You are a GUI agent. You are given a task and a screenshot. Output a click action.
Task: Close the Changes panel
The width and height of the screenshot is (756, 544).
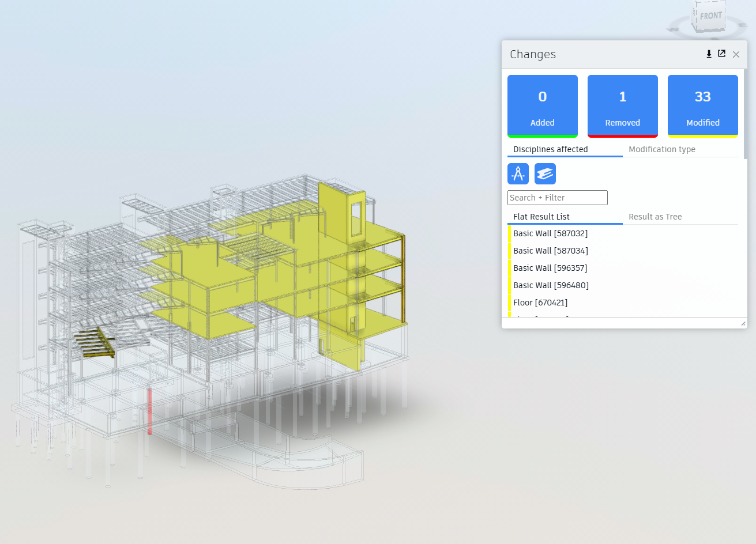pos(736,54)
